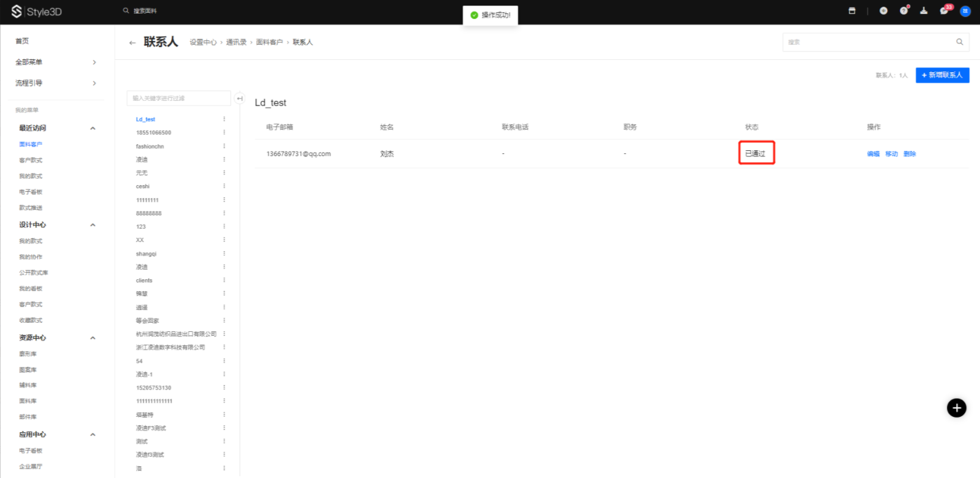Collapse the group list panel arrow
The width and height of the screenshot is (980, 478).
point(240,98)
